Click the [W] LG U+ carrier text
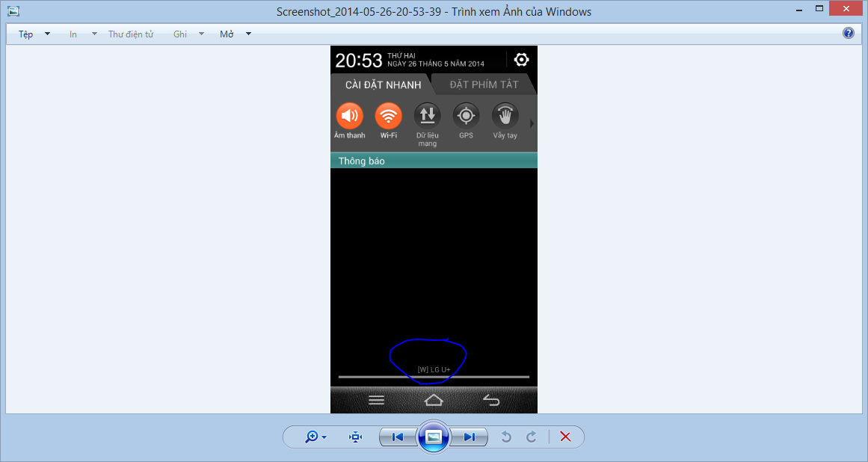Screen dimensions: 868x462 (x=434, y=369)
